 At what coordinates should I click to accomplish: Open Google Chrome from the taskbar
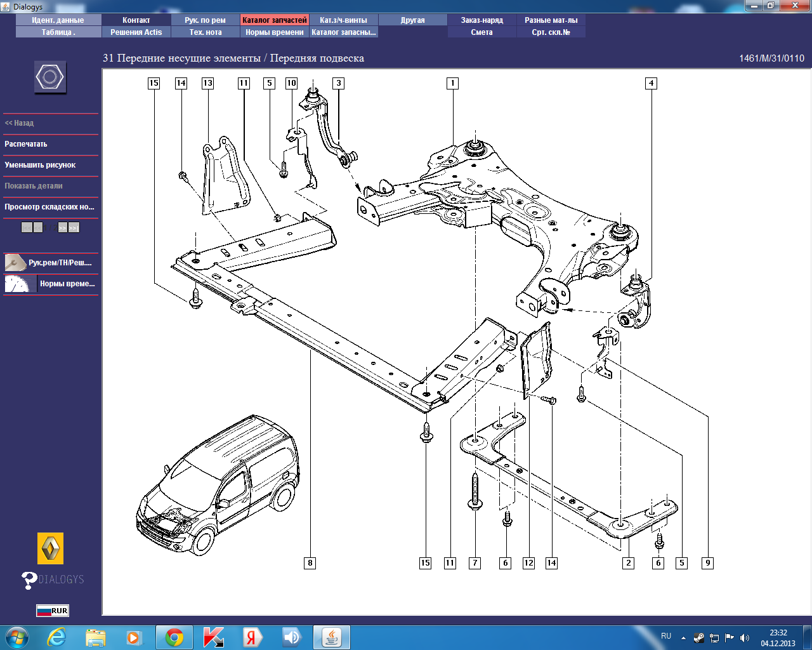tap(174, 637)
